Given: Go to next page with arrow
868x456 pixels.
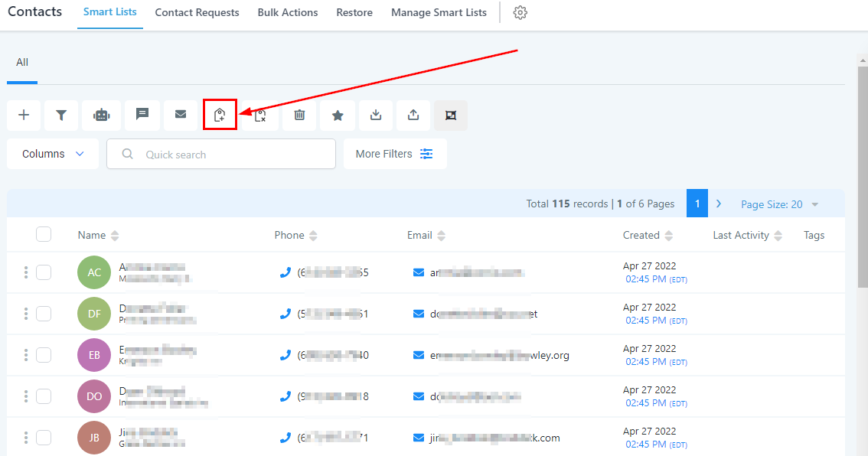Looking at the screenshot, I should 719,204.
